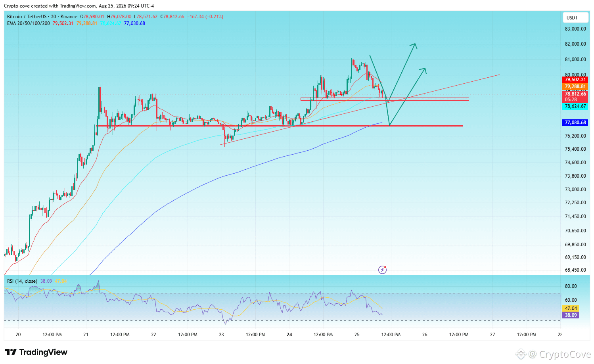Click the 73,000.00 price axis label
Screen dimensions: 594x364
tap(575, 190)
